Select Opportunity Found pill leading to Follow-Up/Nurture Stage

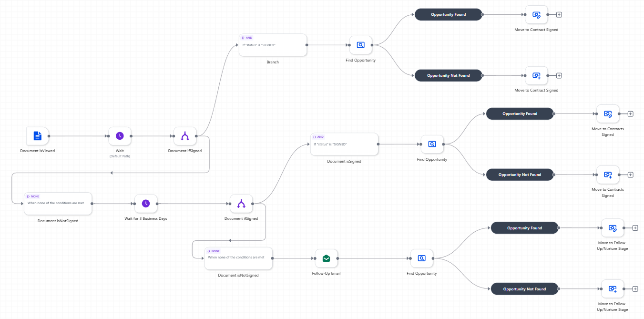pyautogui.click(x=525, y=228)
